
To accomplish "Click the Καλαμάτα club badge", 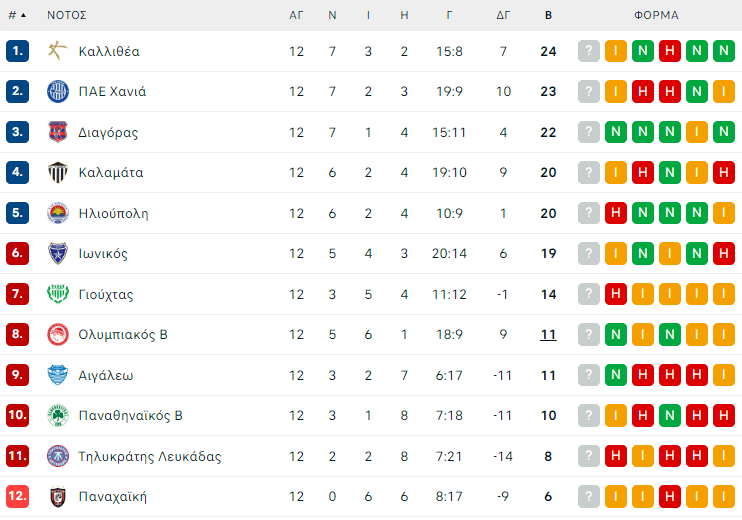I will [x=58, y=173].
